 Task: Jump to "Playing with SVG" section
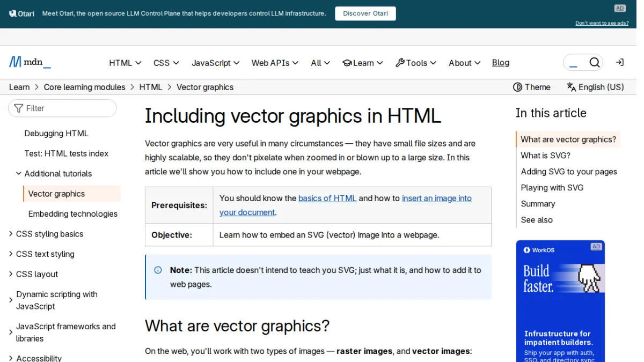tap(552, 188)
